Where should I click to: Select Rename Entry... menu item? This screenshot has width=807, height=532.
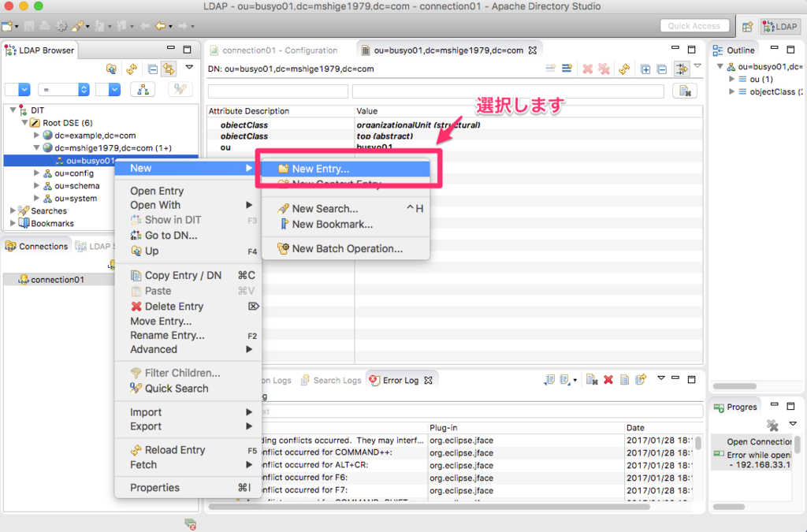tap(188, 336)
